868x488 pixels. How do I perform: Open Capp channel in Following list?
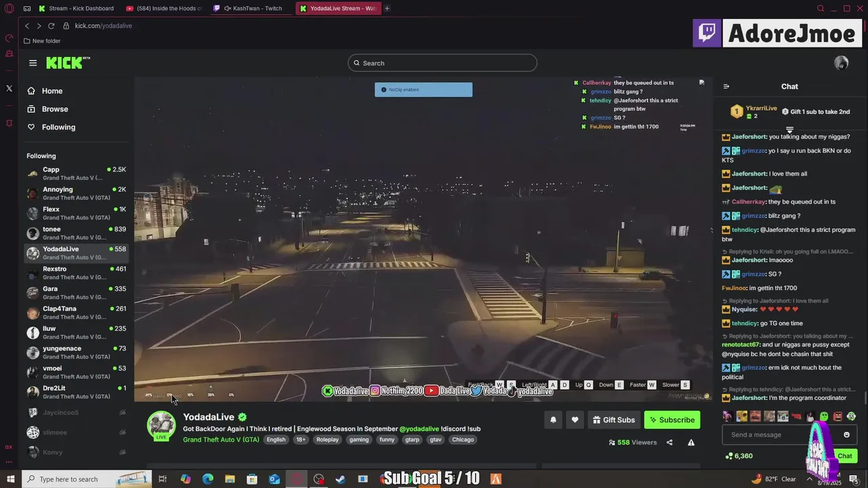coord(76,174)
